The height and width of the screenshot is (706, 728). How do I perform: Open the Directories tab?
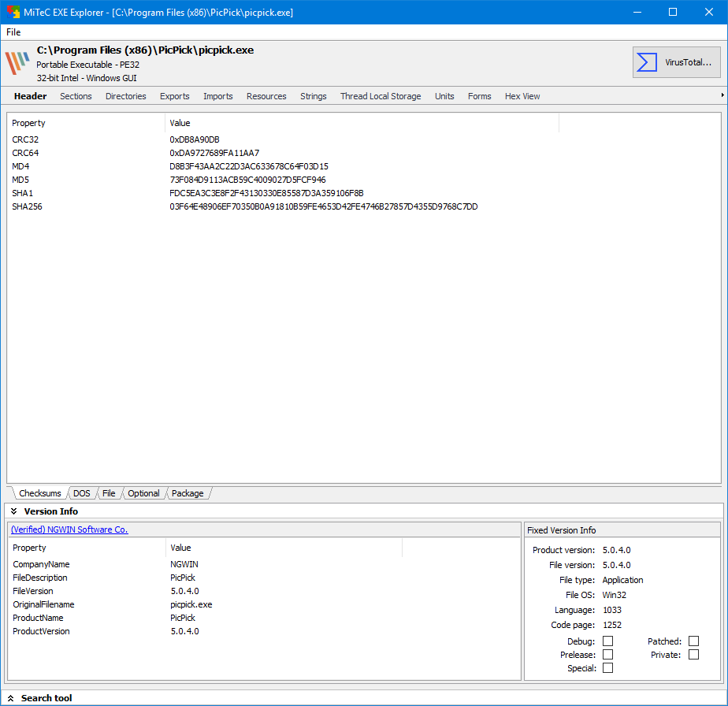click(x=126, y=96)
